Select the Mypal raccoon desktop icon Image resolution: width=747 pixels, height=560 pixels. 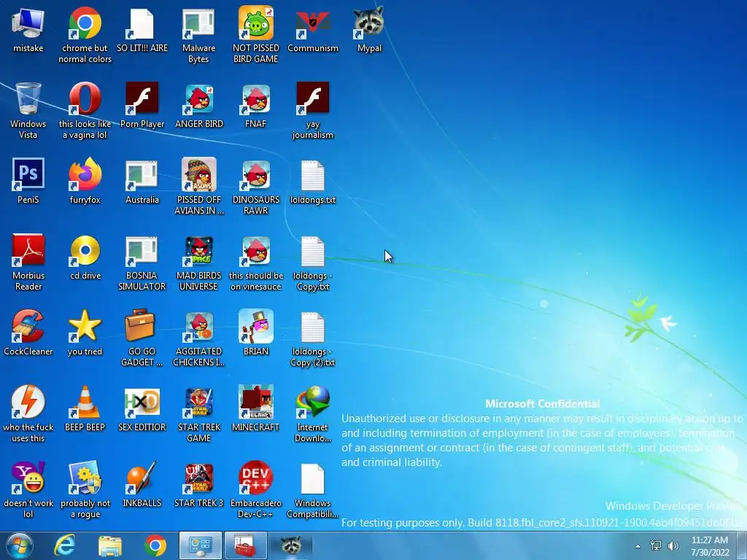point(369,23)
